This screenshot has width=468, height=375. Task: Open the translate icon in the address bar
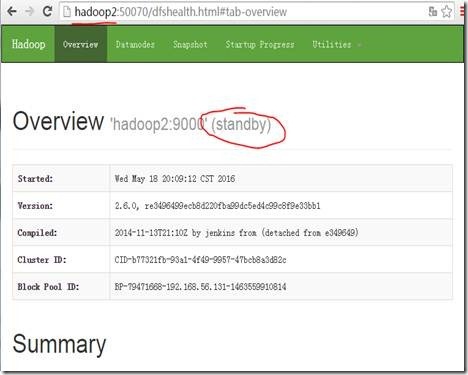pyautogui.click(x=433, y=12)
